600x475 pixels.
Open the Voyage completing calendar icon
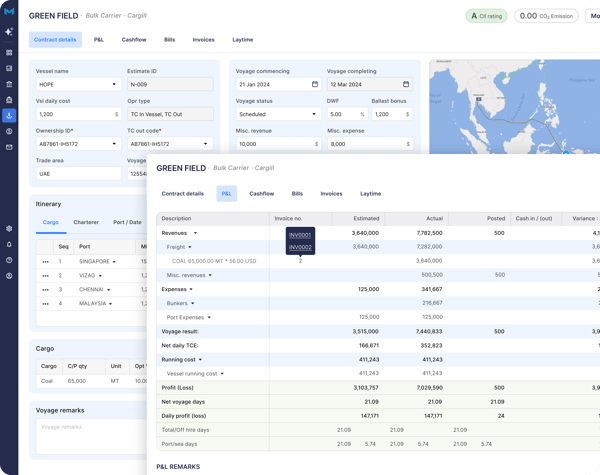pos(406,84)
